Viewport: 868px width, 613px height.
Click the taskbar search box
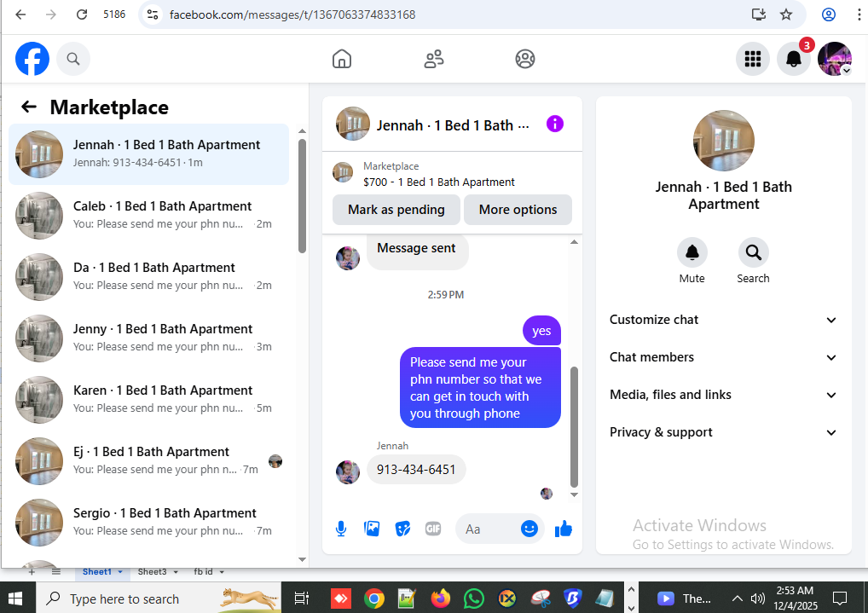click(159, 599)
